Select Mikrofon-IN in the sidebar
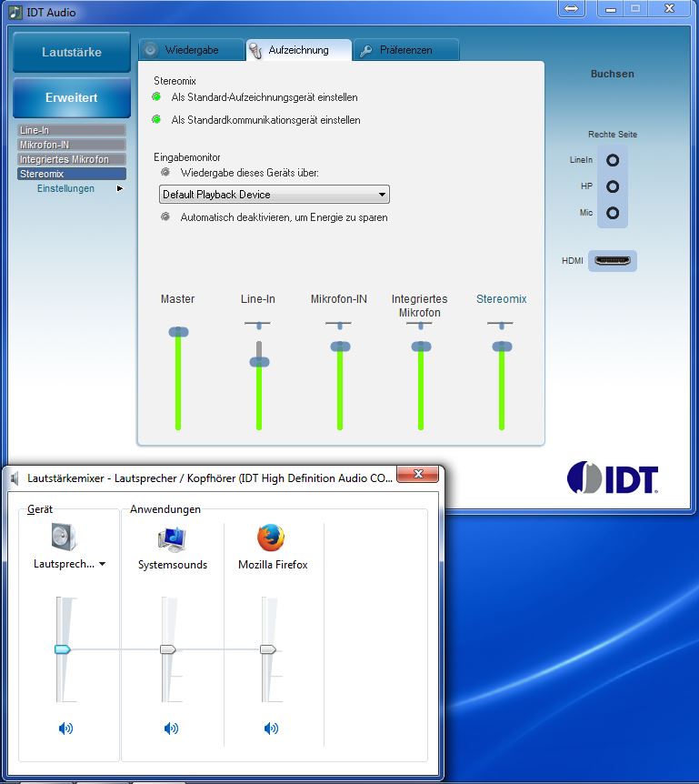The width and height of the screenshot is (699, 784). pyautogui.click(x=72, y=145)
